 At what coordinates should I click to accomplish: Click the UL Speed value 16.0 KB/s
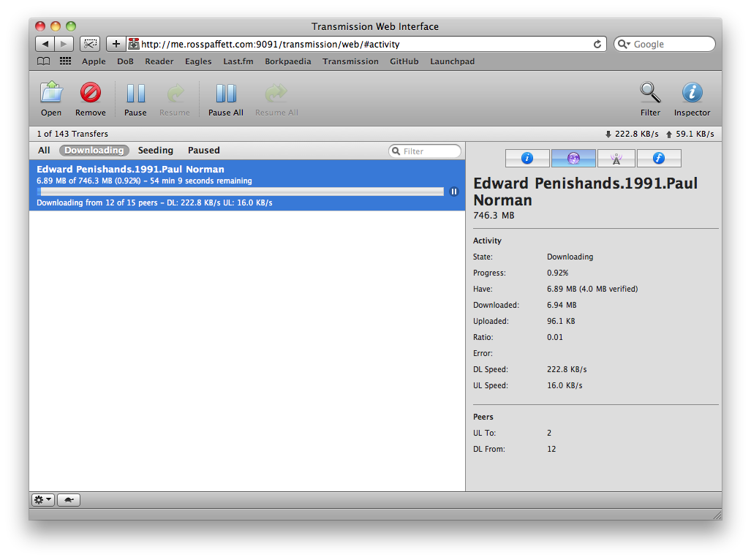pyautogui.click(x=565, y=385)
